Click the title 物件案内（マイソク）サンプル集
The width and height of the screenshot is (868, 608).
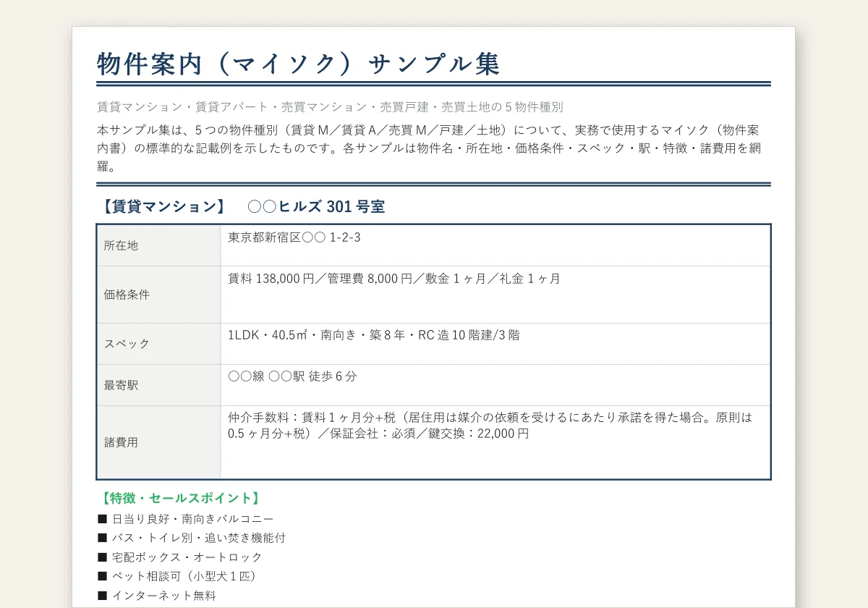[298, 64]
